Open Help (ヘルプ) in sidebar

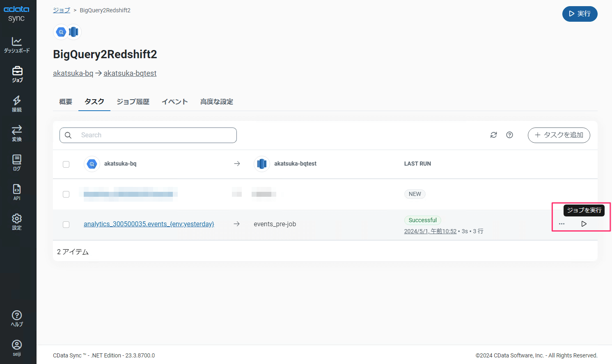[17, 318]
